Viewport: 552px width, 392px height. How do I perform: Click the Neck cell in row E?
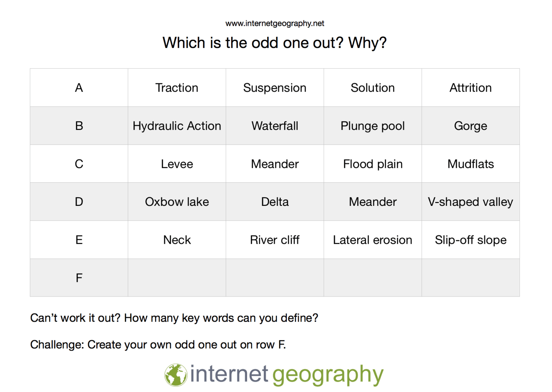[177, 240]
